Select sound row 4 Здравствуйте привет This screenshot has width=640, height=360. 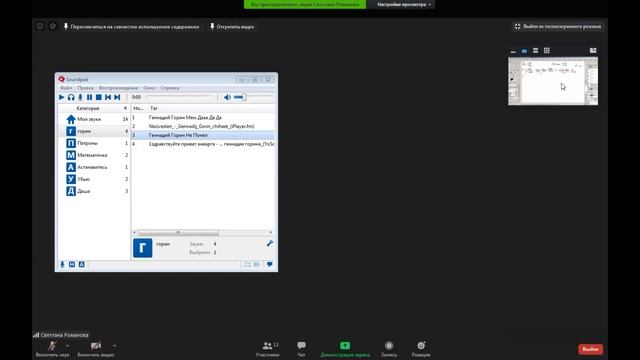tap(203, 144)
